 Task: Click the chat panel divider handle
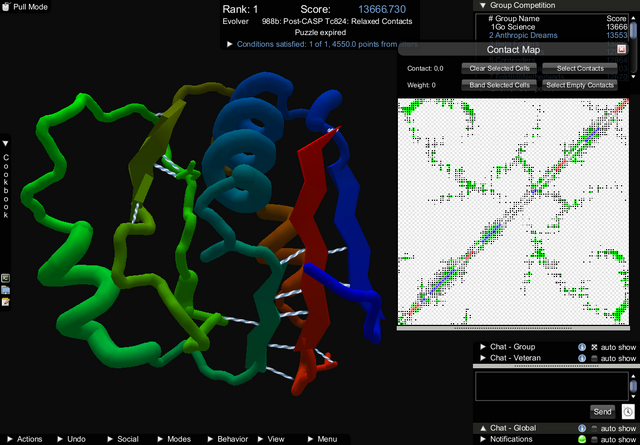556,366
